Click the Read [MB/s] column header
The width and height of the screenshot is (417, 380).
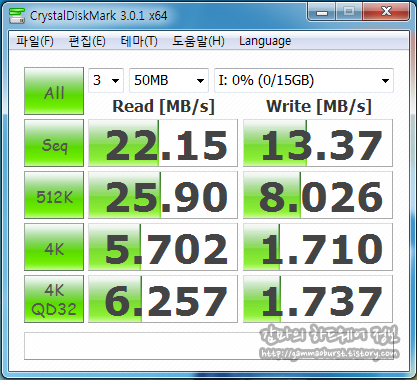163,107
